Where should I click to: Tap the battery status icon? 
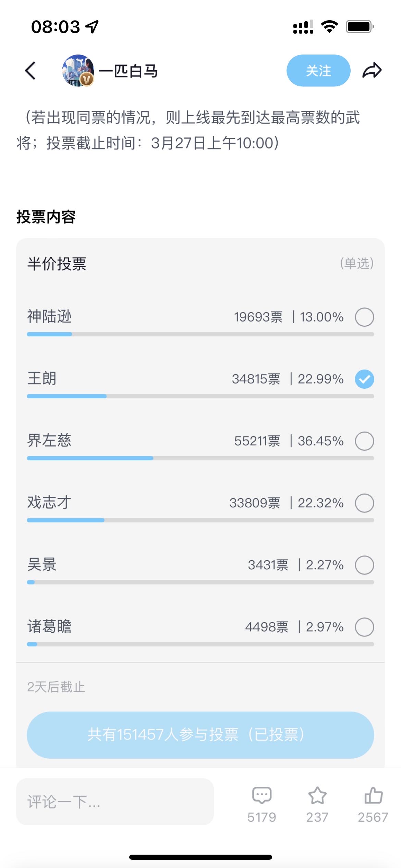point(360,26)
